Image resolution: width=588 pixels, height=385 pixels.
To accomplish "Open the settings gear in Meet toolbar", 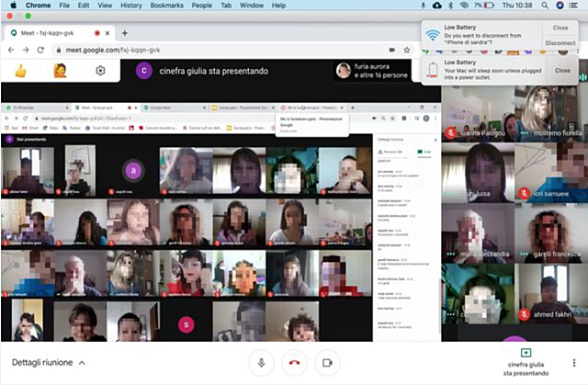I will click(100, 71).
